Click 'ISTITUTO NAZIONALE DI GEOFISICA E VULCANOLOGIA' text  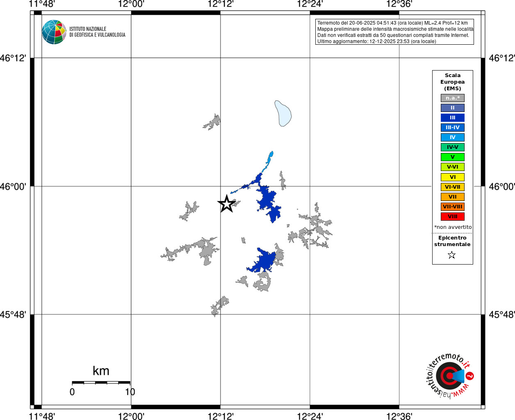tap(97, 32)
